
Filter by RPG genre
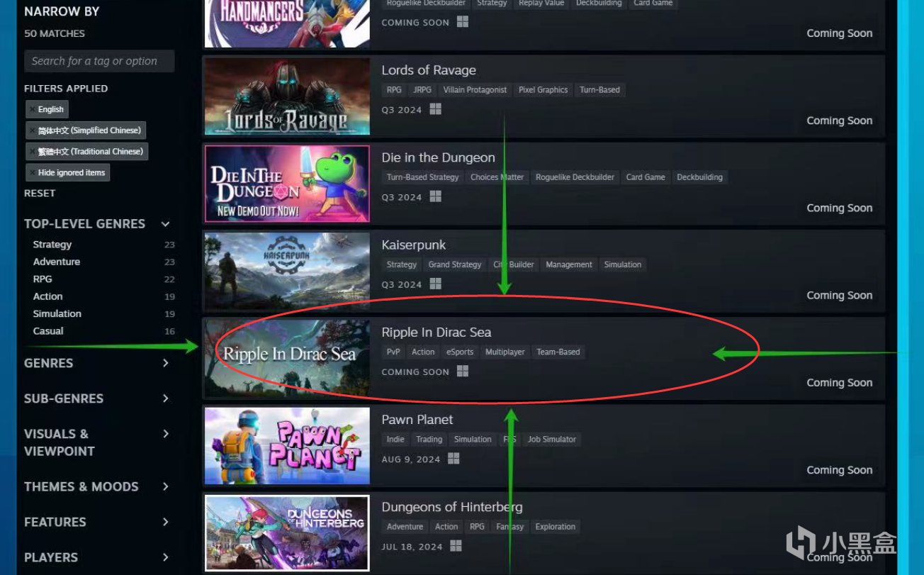tap(43, 279)
